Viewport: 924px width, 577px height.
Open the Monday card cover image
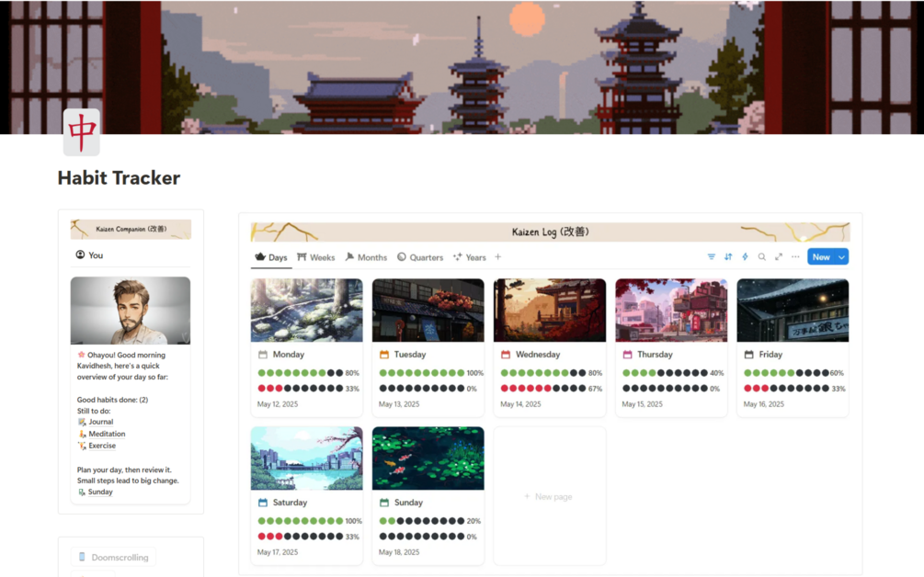[306, 311]
